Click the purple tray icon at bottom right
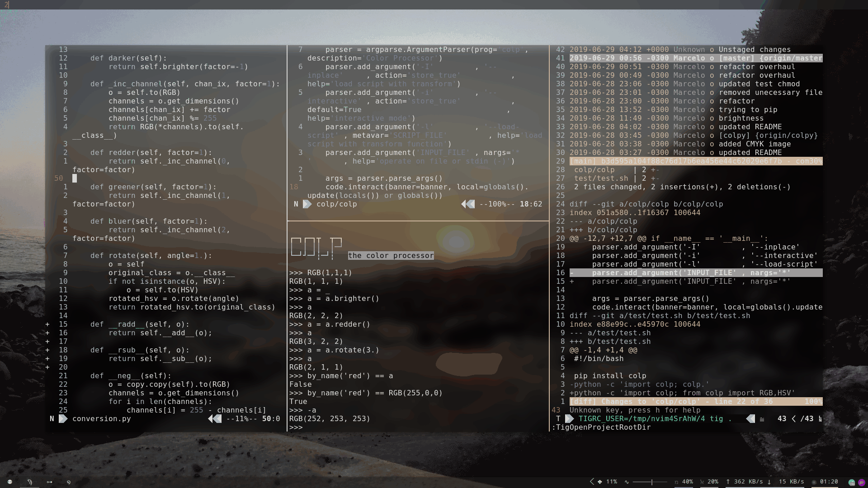The width and height of the screenshot is (868, 488). point(861,482)
